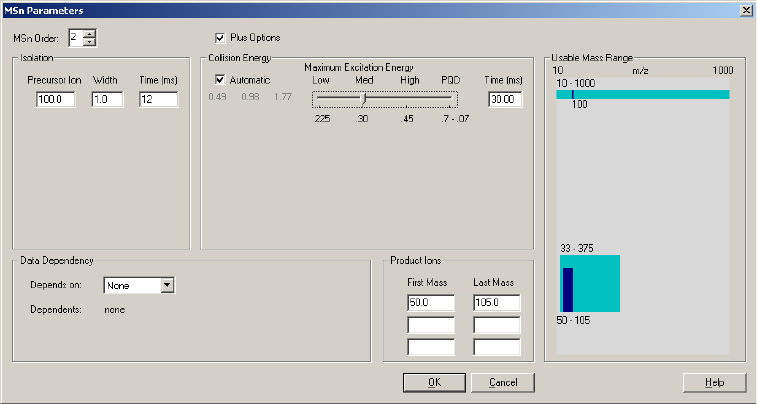The width and height of the screenshot is (757, 404).
Task: Click the second empty First Mass field
Action: (x=431, y=325)
